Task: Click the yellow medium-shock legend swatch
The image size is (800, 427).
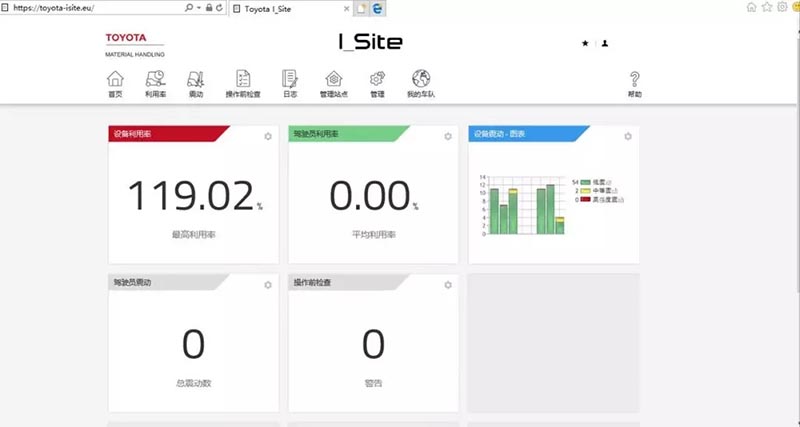Action: point(586,191)
